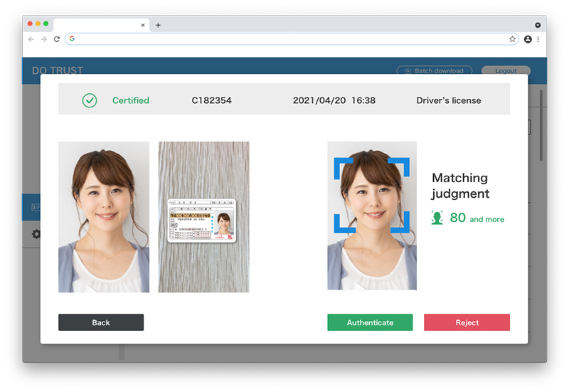Screen dimensions: 569x392
Task: Click the green face match score icon
Action: click(x=437, y=218)
